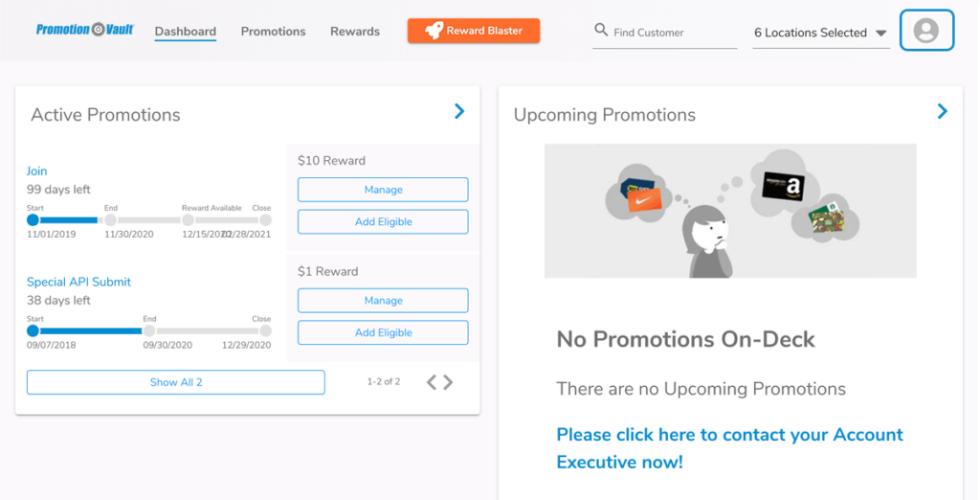Switch to the Promotions tab

pos(273,32)
